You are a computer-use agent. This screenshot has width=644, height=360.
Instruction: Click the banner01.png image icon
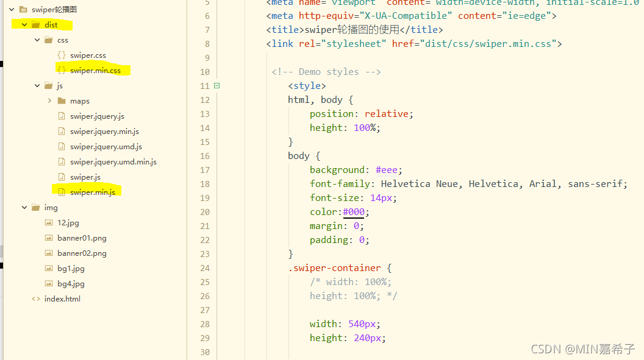pyautogui.click(x=49, y=238)
